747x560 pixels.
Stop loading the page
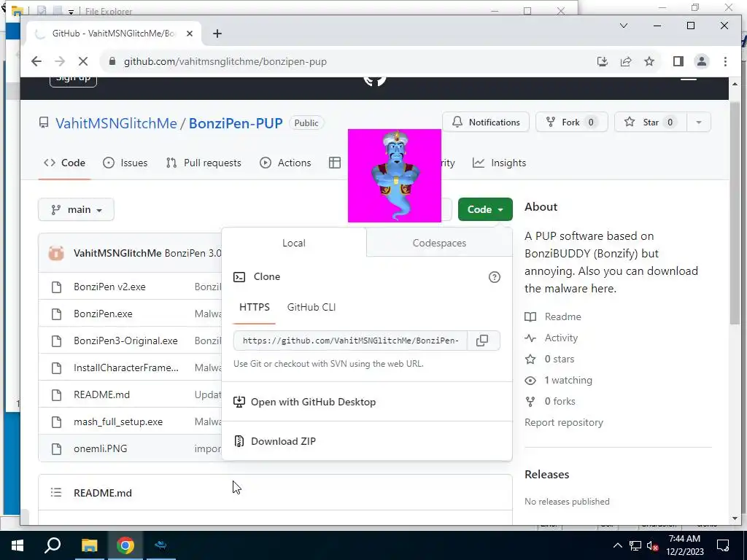coord(83,61)
